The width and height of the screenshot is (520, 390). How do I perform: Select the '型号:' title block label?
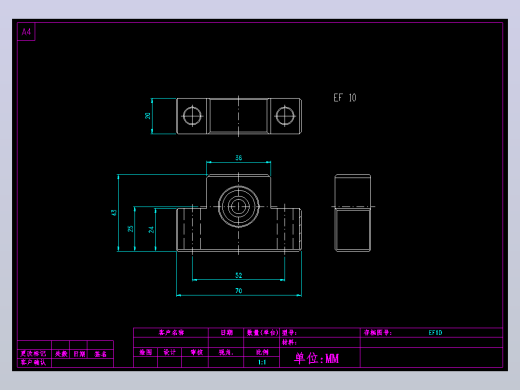point(289,333)
